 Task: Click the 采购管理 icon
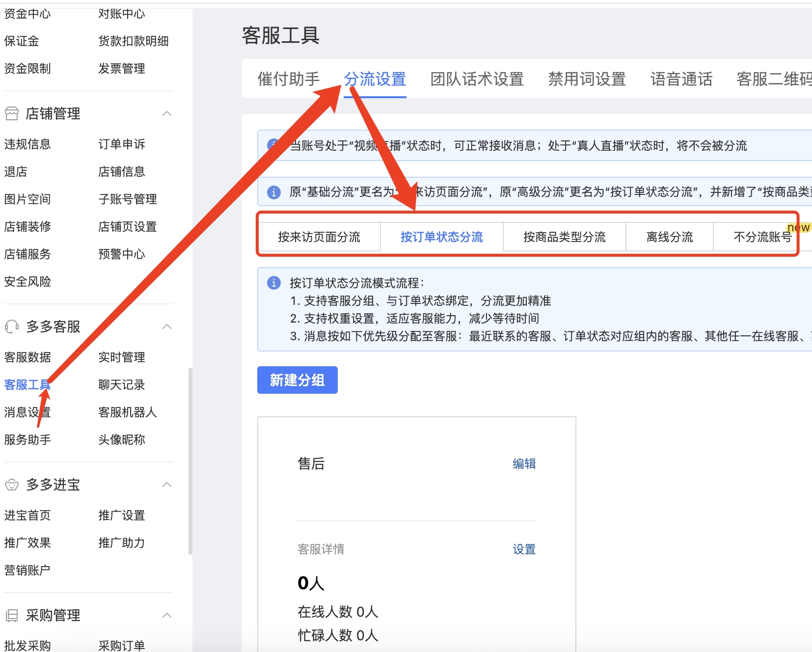[12, 615]
